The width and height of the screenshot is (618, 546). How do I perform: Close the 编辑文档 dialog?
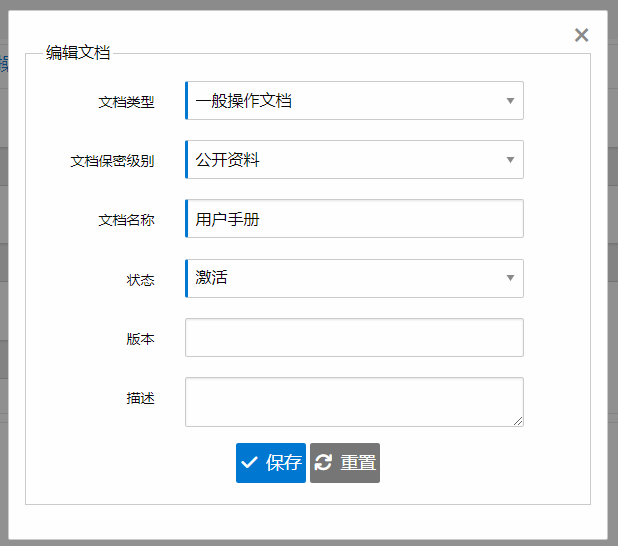point(581,35)
